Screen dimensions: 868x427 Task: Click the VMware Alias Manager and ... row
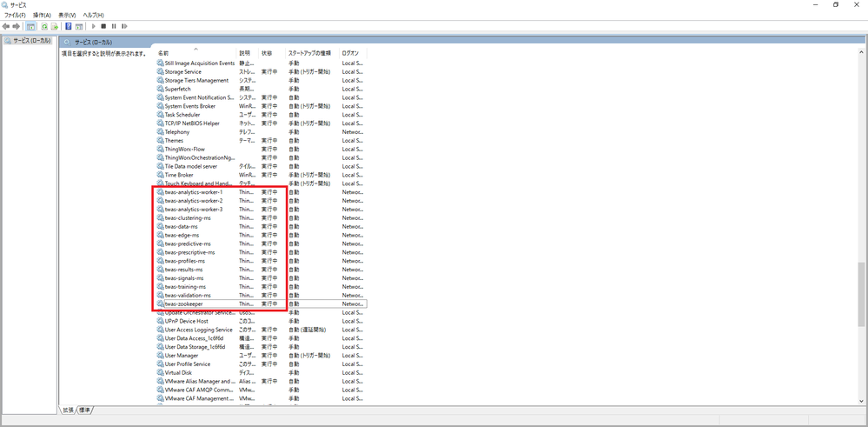[262, 381]
